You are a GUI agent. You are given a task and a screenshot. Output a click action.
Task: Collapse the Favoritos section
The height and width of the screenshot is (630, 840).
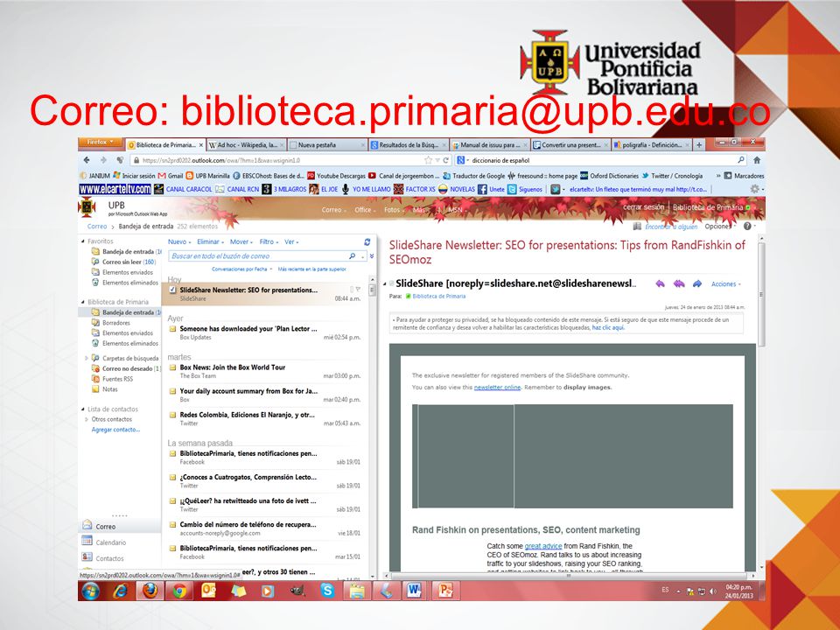(83, 241)
